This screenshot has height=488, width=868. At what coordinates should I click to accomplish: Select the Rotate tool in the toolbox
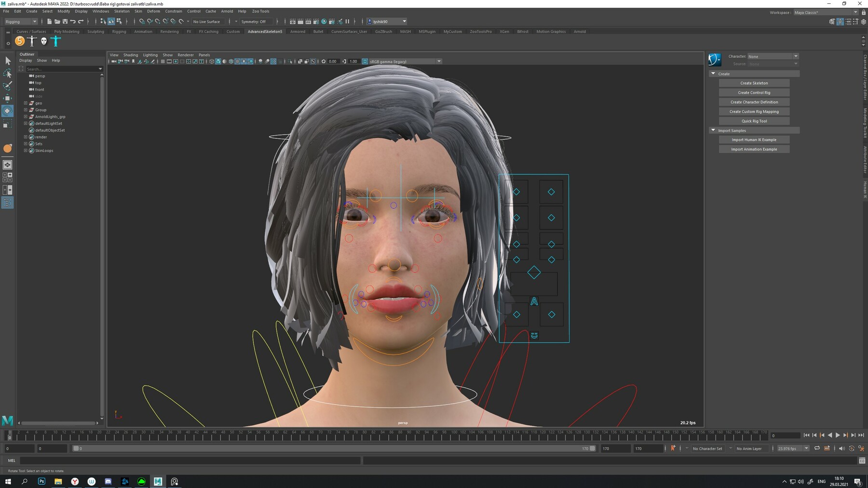(x=8, y=110)
